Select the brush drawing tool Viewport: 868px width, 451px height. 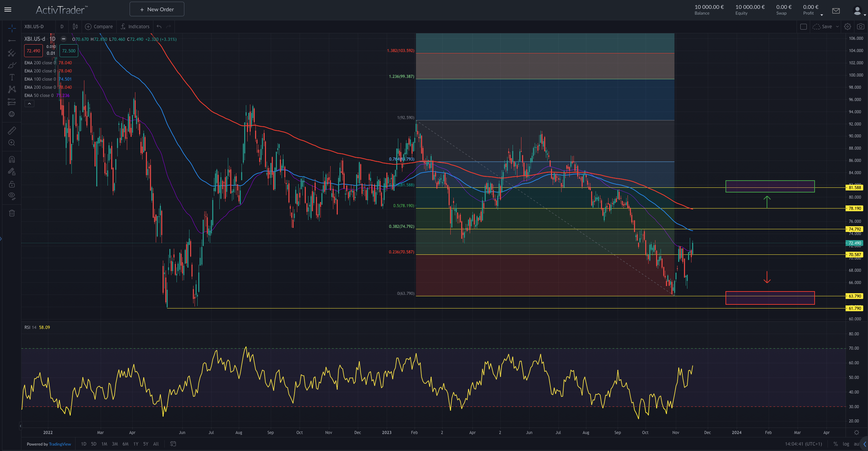point(12,65)
